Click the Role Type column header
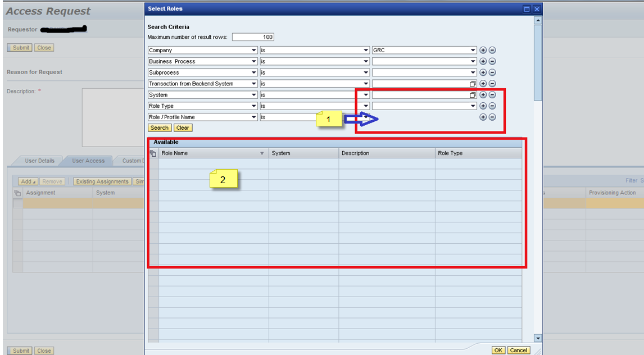Image resolution: width=644 pixels, height=355 pixels. pos(478,153)
